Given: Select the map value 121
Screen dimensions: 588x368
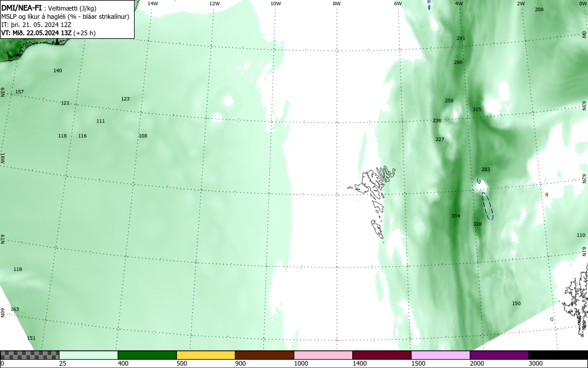Looking at the screenshot, I should pyautogui.click(x=65, y=103).
